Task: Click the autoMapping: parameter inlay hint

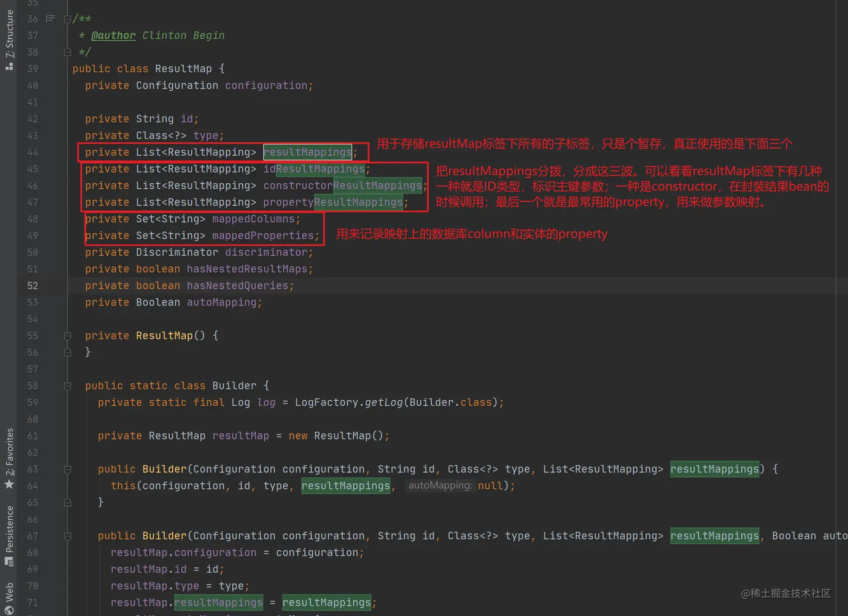Action: (x=440, y=485)
